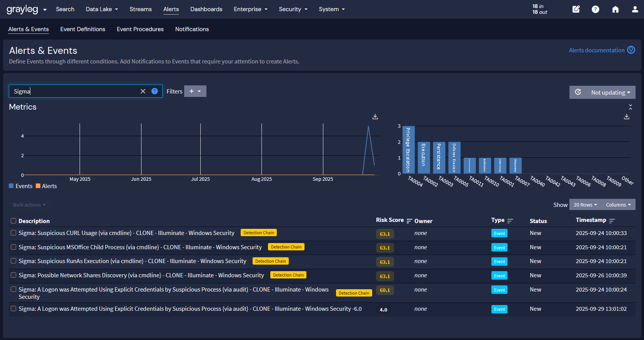This screenshot has width=644, height=340.
Task: Click the home icon in top navigation
Action: pyautogui.click(x=615, y=9)
